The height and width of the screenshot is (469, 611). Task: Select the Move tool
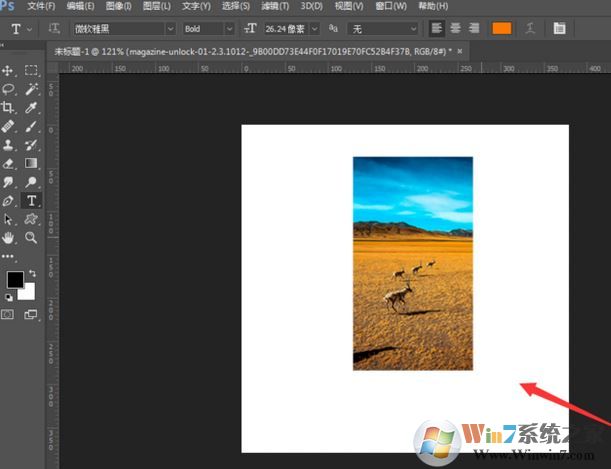pyautogui.click(x=8, y=71)
